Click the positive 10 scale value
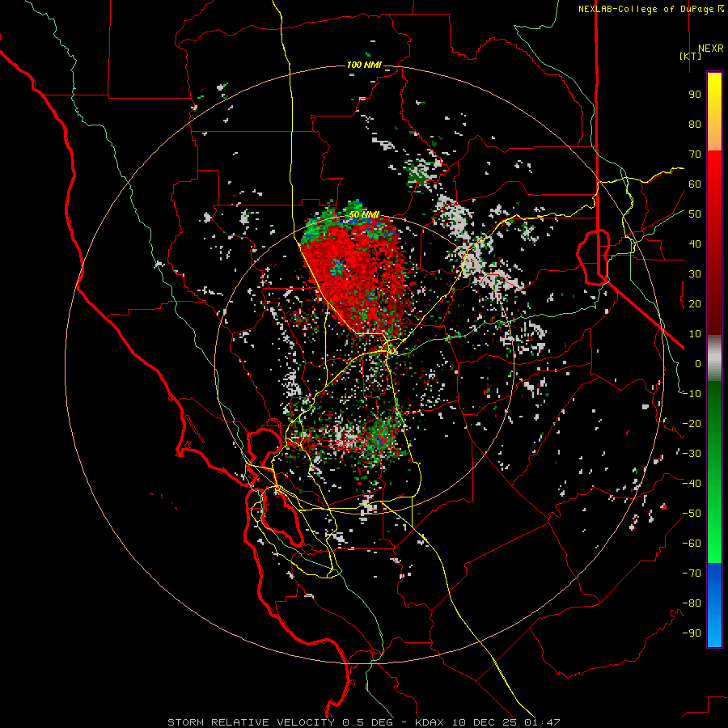This screenshot has width=728, height=728. (695, 334)
